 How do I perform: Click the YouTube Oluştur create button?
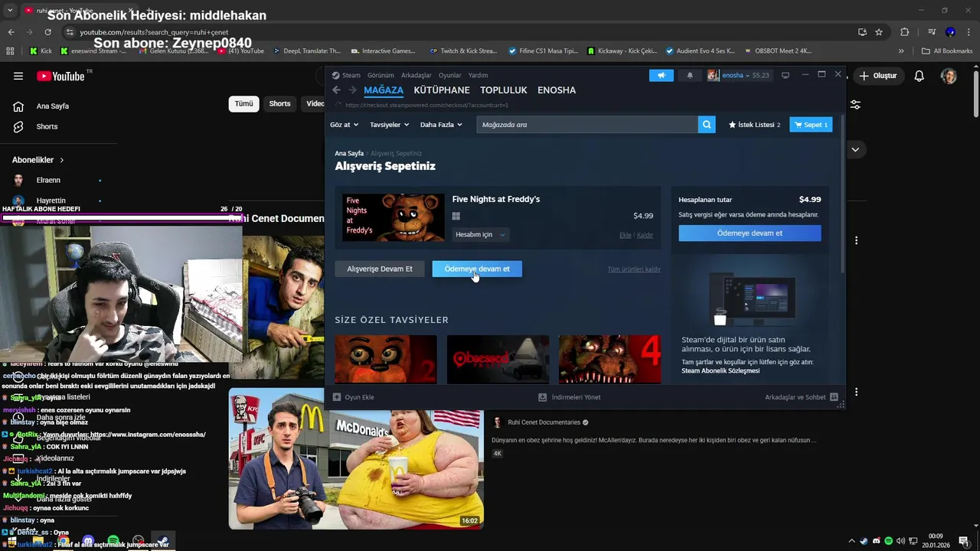pyautogui.click(x=878, y=76)
